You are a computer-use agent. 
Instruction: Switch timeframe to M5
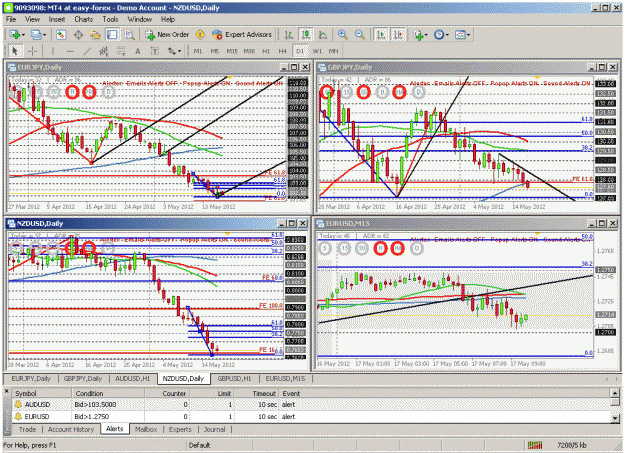pos(215,51)
